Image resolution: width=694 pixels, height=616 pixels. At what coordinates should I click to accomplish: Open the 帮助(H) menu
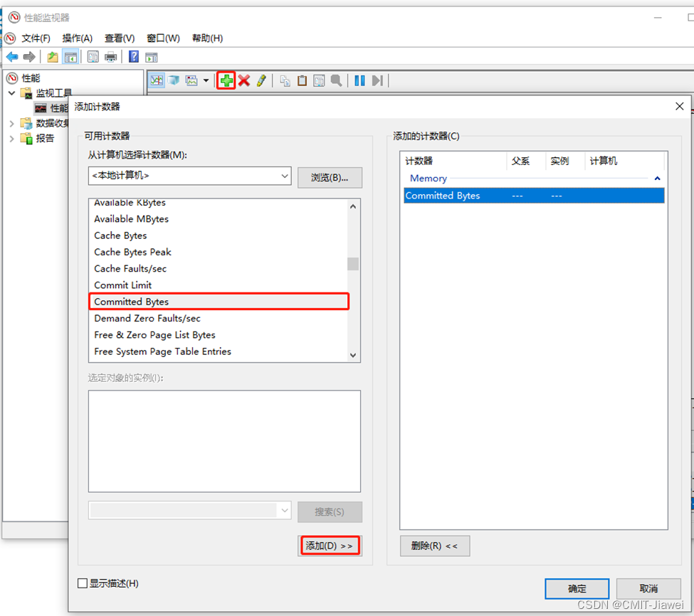pyautogui.click(x=208, y=38)
